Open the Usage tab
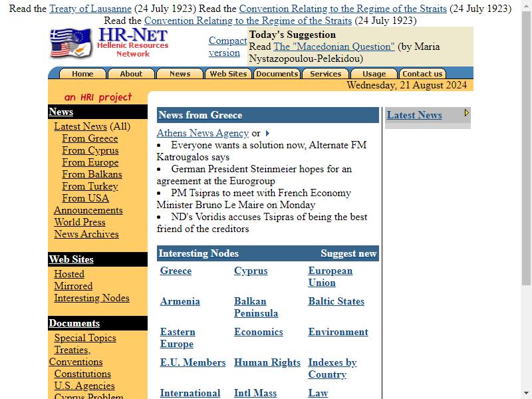Viewport: 532px width, 399px height. point(374,74)
